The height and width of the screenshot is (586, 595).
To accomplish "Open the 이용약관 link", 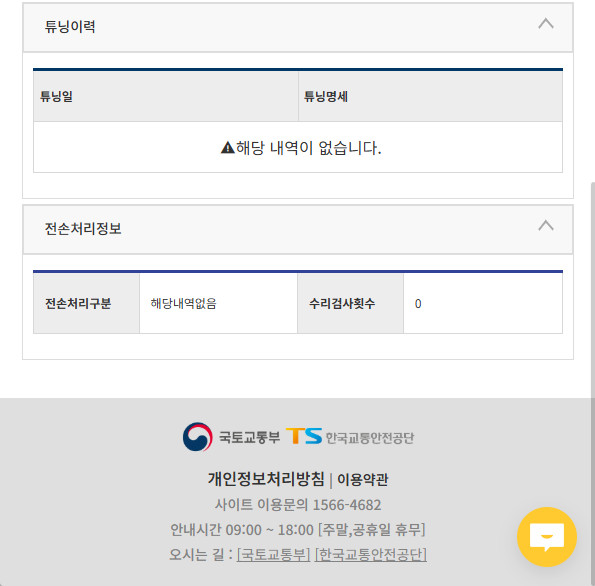I will click(363, 479).
